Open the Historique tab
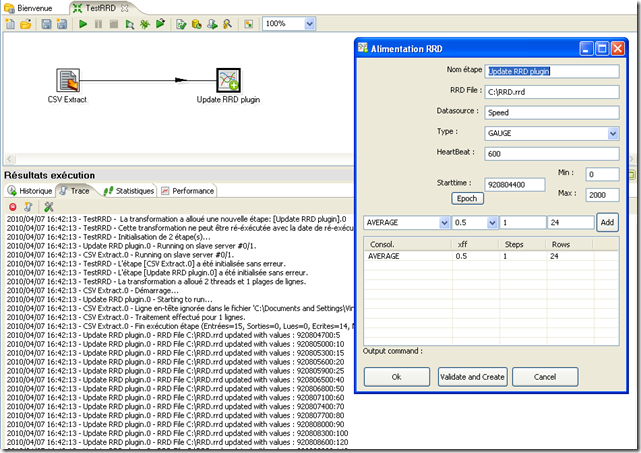The height and width of the screenshot is (453, 641). click(x=30, y=191)
